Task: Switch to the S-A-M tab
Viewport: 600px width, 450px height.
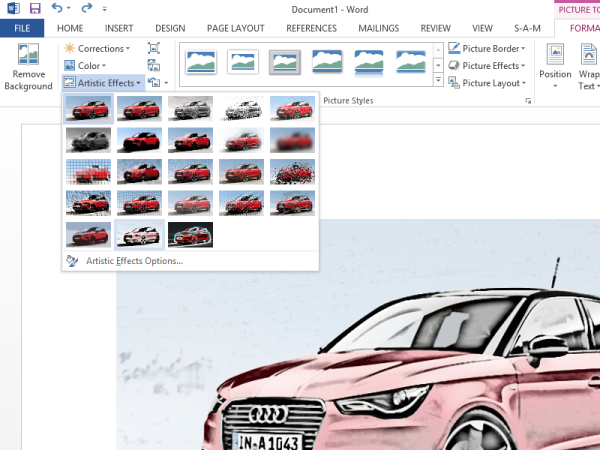Action: [x=527, y=28]
